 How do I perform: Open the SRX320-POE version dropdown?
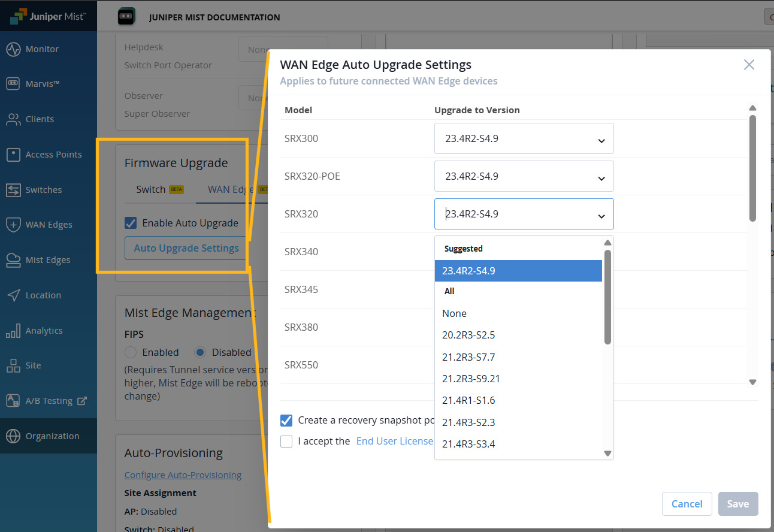coord(524,176)
